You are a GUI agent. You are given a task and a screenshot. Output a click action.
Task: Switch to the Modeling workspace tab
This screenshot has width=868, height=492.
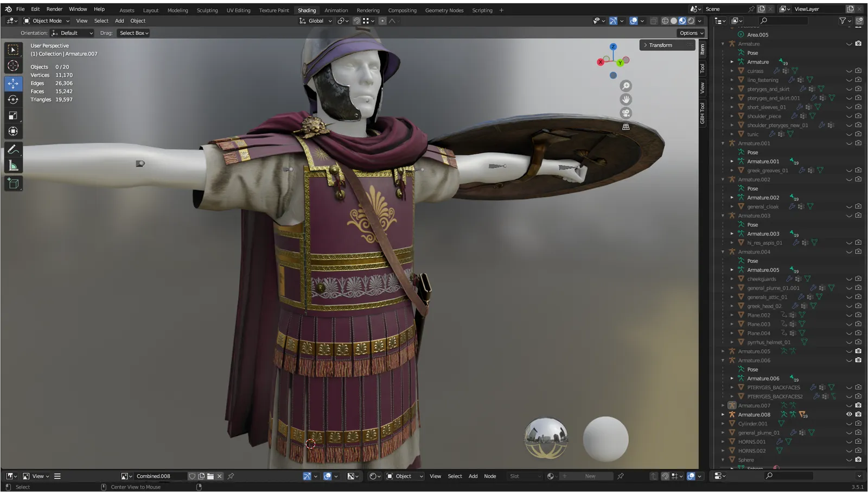click(177, 10)
